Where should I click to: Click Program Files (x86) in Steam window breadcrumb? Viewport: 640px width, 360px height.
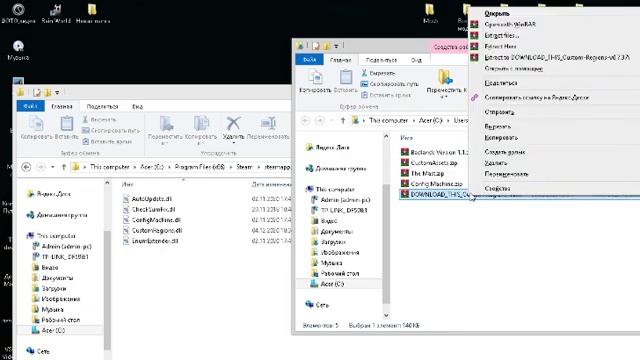pyautogui.click(x=200, y=167)
